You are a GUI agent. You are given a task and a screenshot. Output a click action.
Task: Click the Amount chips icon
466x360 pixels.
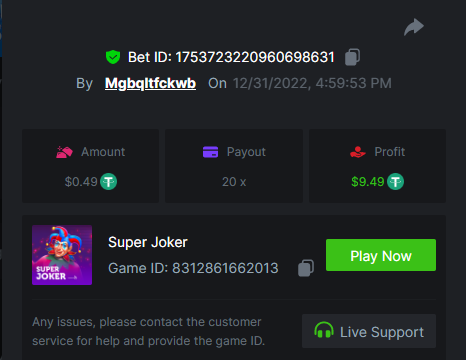[x=64, y=152]
